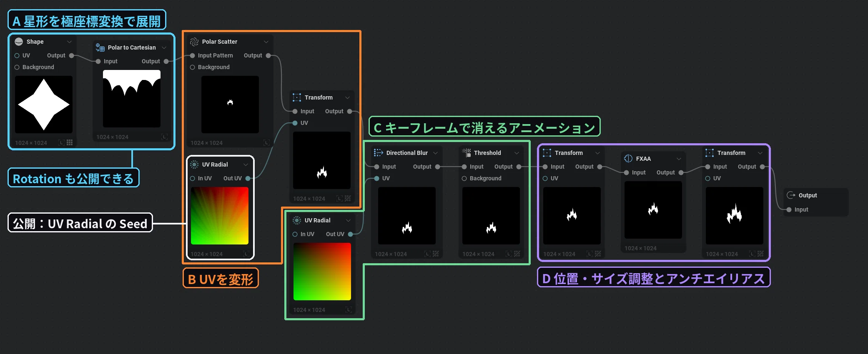Expand the Polar to Cartesian chevron

click(164, 47)
